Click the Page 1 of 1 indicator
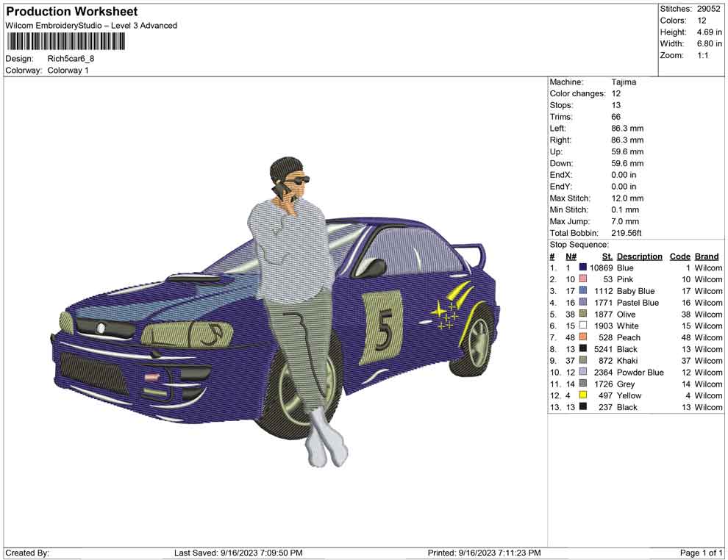 (x=701, y=553)
